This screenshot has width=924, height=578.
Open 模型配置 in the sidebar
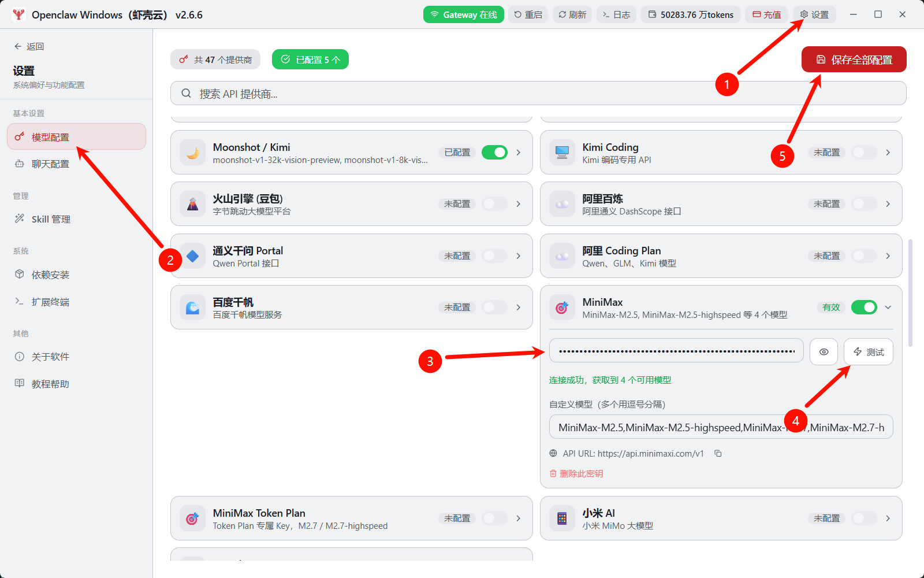pos(76,137)
